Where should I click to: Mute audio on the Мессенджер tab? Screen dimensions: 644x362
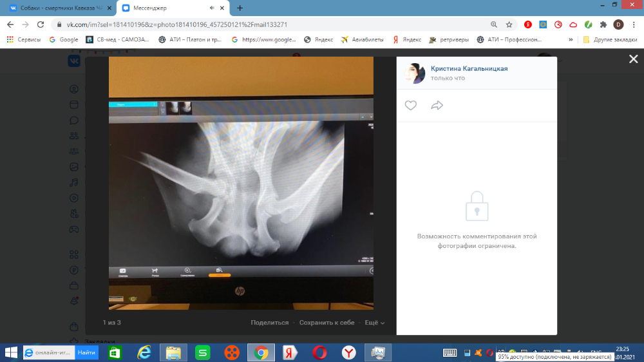[x=213, y=8]
